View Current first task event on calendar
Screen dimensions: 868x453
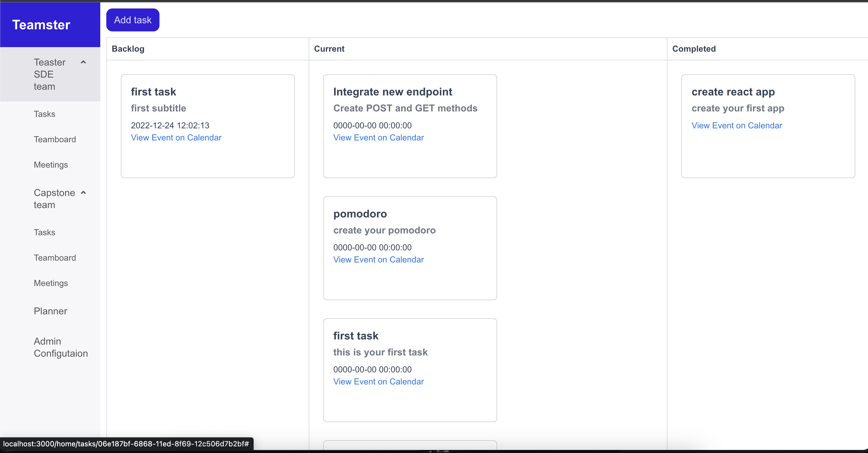tap(378, 381)
